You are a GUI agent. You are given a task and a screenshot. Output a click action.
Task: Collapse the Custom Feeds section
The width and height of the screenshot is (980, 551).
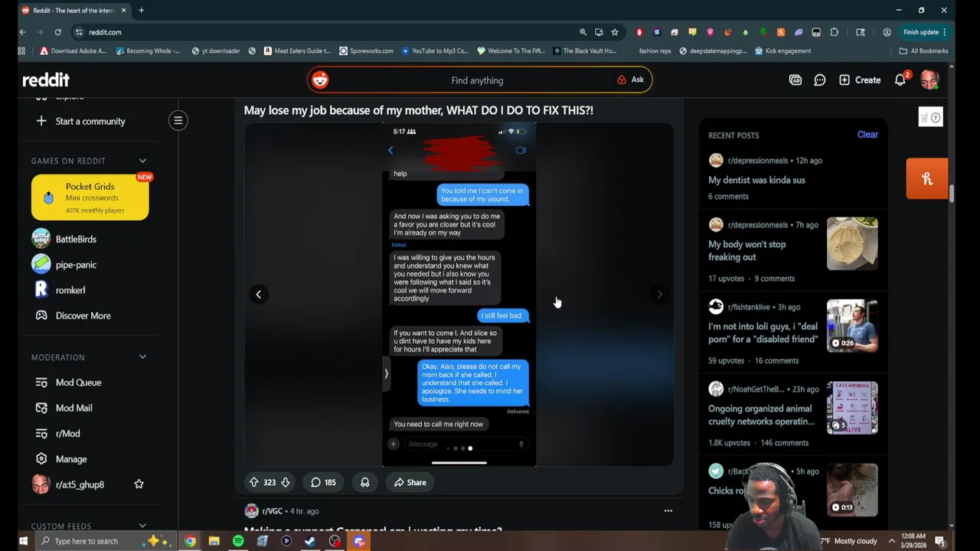click(142, 526)
